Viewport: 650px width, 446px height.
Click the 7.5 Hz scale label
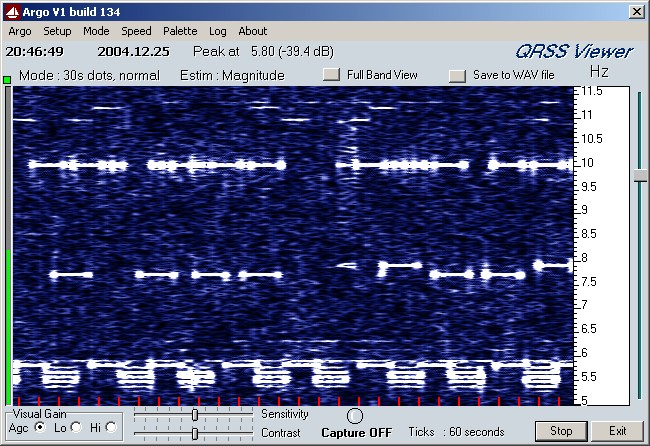click(x=589, y=282)
